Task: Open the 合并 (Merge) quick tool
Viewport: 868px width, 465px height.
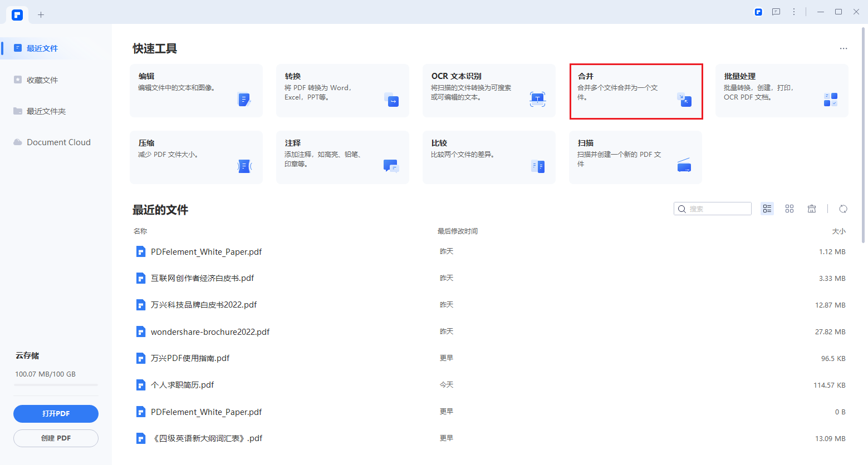Action: click(x=635, y=91)
